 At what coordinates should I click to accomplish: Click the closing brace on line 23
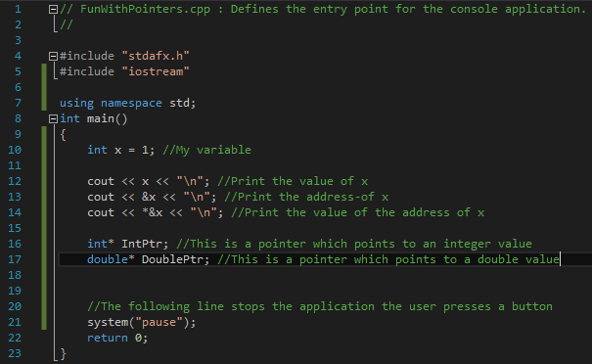[63, 354]
